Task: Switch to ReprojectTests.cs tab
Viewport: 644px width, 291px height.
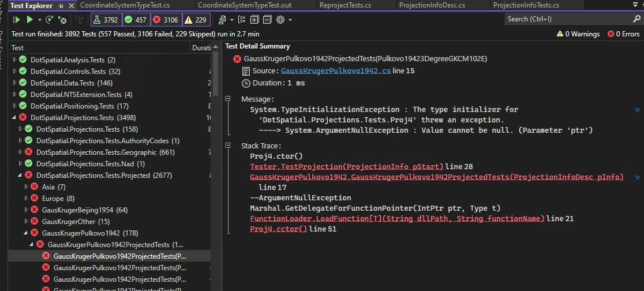Action: click(x=346, y=5)
